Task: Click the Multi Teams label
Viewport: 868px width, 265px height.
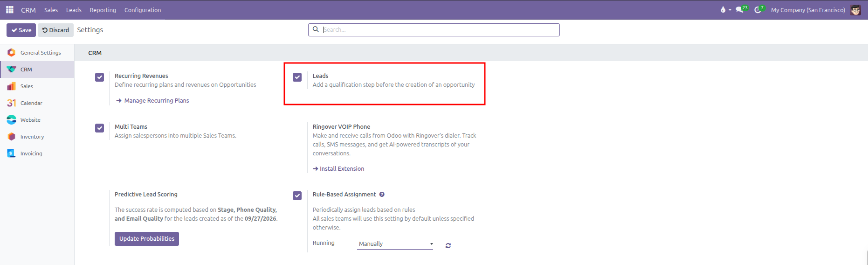Action: [131, 126]
